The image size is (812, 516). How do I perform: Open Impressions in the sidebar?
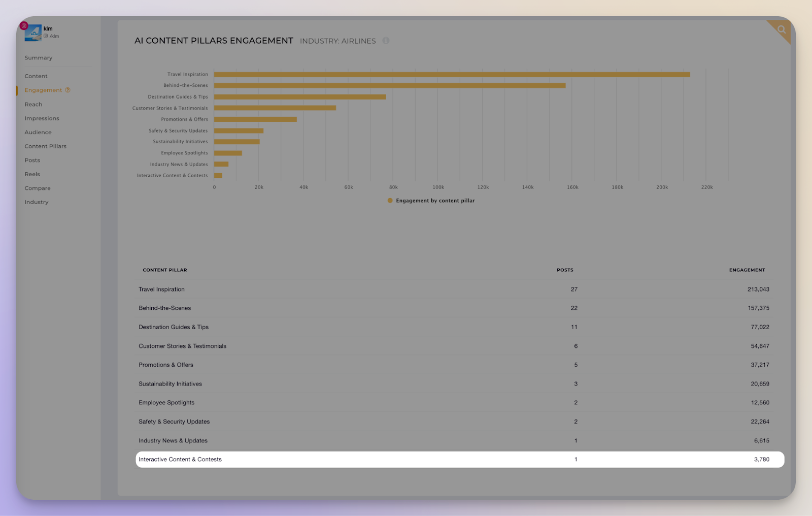coord(42,118)
